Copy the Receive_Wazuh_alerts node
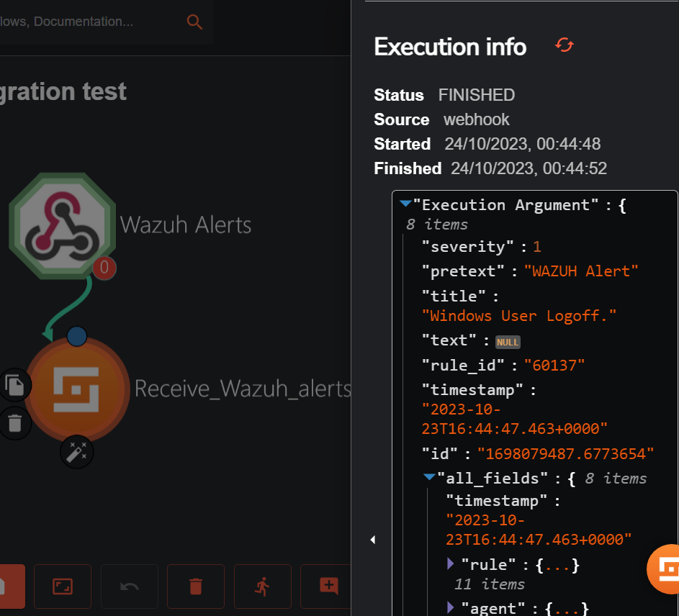The image size is (679, 616). pos(15,385)
